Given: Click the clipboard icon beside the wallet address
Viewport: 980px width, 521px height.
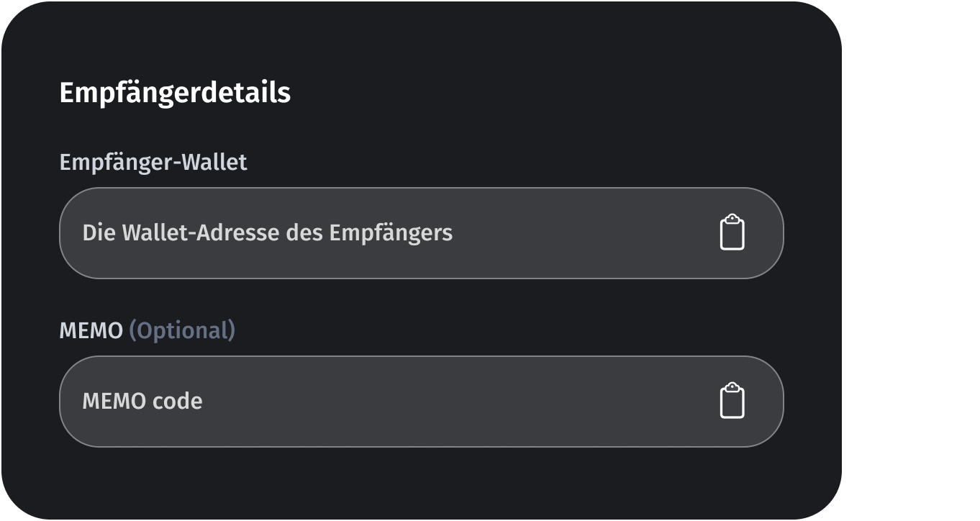Looking at the screenshot, I should point(732,232).
